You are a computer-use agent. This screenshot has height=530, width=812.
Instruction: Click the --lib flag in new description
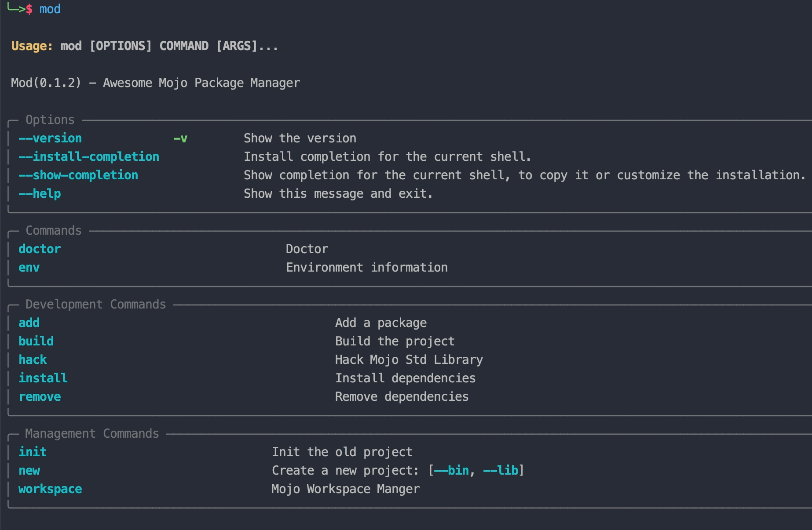[x=501, y=471]
